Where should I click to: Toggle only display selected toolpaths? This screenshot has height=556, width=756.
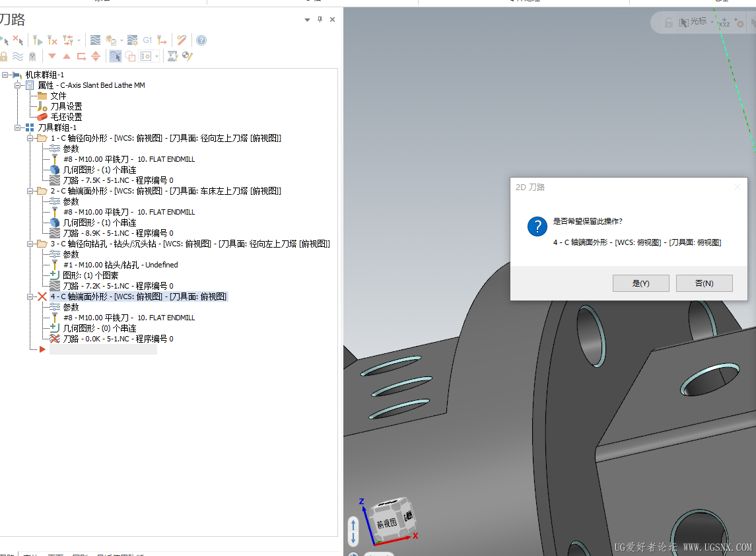(116, 56)
